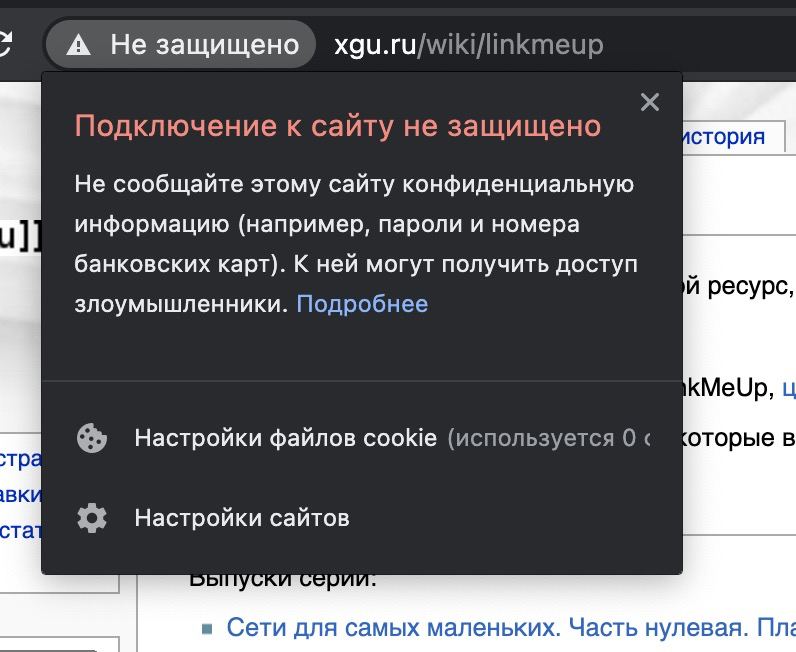Open "Сети для самых маленьких. Часть нулевая" link
Image resolution: width=796 pixels, height=652 pixels.
[x=511, y=628]
